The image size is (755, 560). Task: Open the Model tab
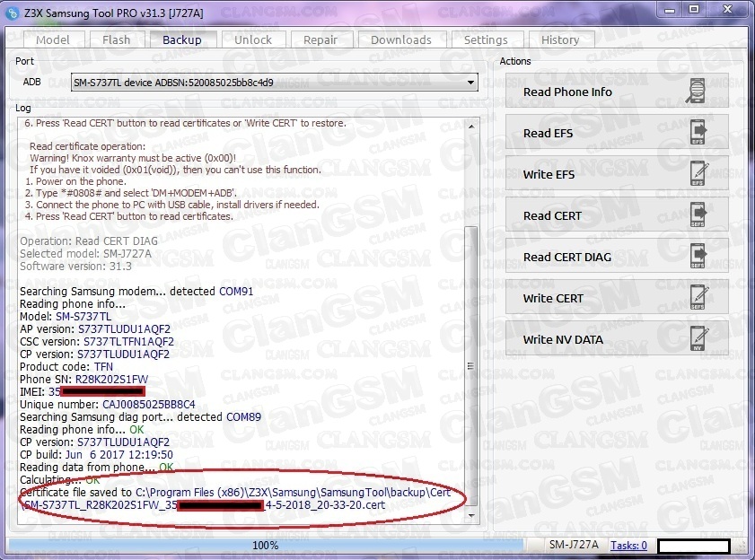click(53, 39)
